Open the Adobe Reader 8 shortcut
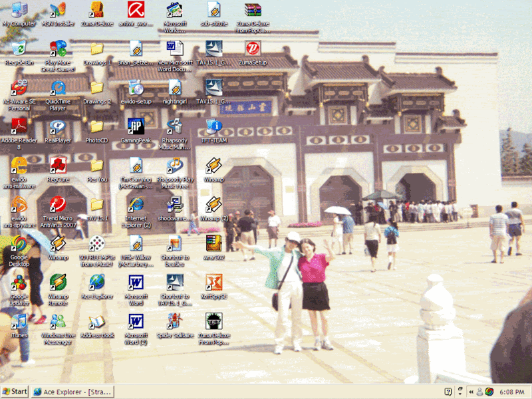This screenshot has width=532, height=399. click(x=19, y=126)
